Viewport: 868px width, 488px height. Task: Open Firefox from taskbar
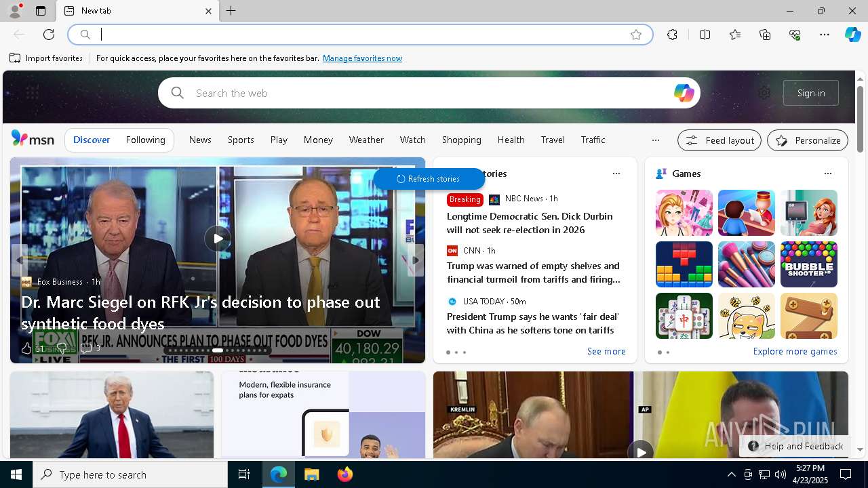click(x=345, y=474)
